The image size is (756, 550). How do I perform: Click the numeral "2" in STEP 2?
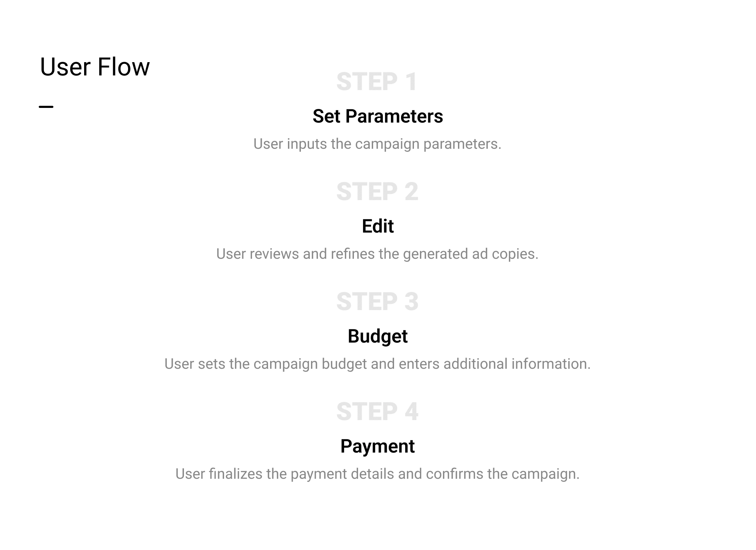pyautogui.click(x=412, y=192)
